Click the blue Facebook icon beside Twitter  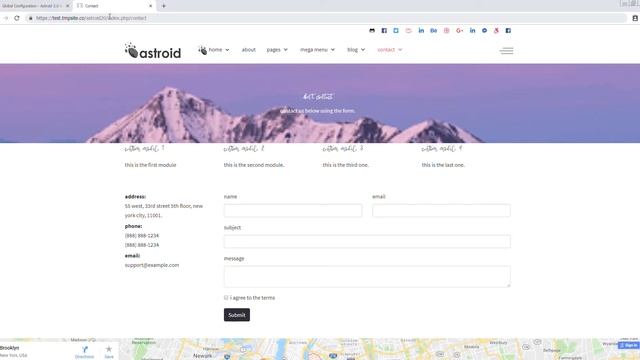point(384,31)
